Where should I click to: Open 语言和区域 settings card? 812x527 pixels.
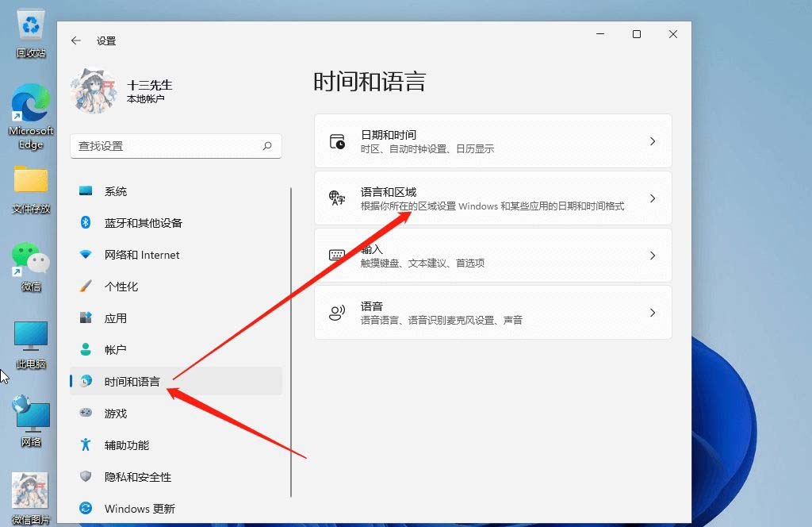pyautogui.click(x=493, y=198)
